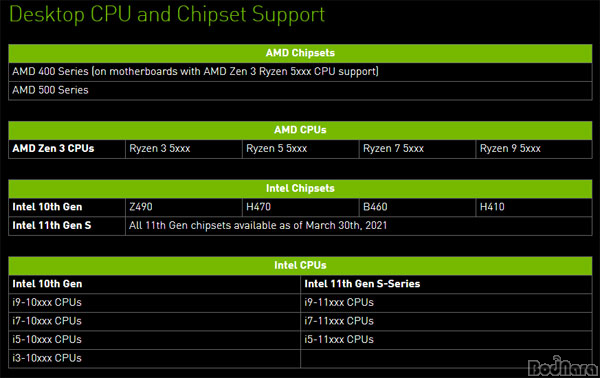Select the Desktop CPU and Chipset Support title
Image resolution: width=600 pixels, height=378 pixels.
[x=167, y=15]
